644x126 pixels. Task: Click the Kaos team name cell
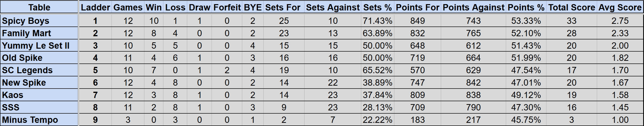point(12,95)
